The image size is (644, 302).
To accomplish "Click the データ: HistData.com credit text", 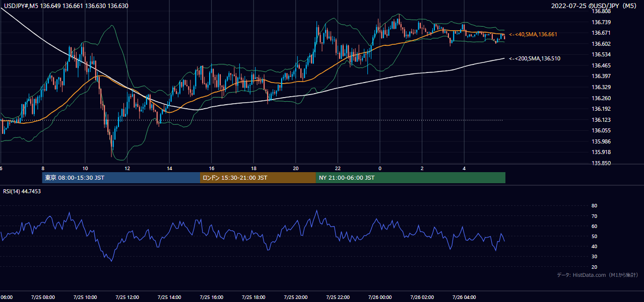I will [597, 275].
